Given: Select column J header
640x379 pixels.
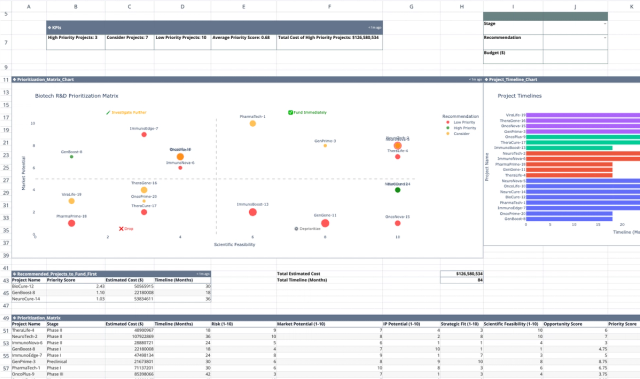Looking at the screenshot, I should (x=575, y=7).
